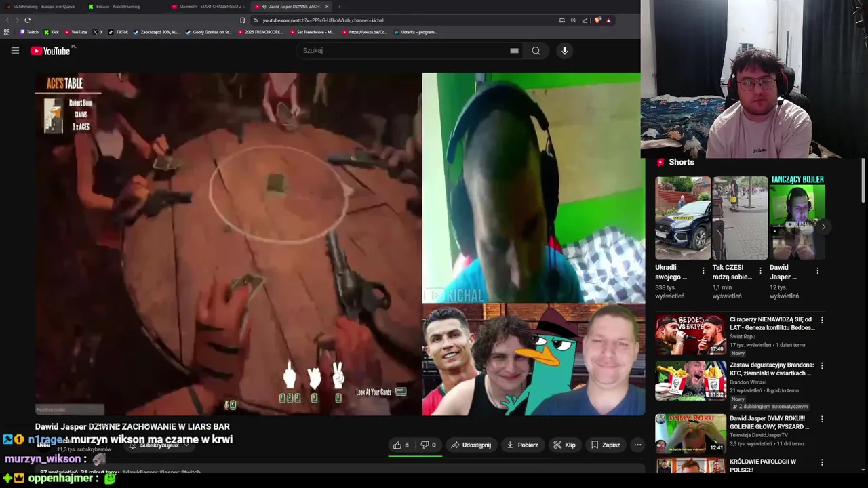
Task: Open 2025 FRENCHCORE bookmark
Action: (x=260, y=32)
